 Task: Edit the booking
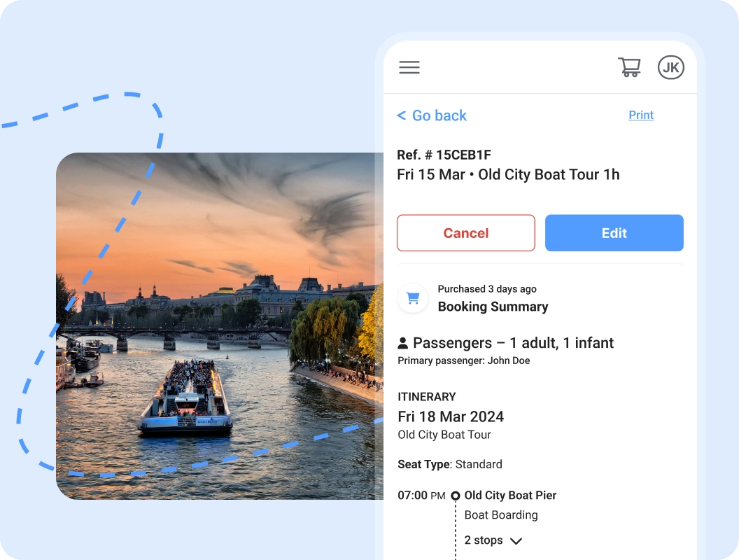pos(614,233)
